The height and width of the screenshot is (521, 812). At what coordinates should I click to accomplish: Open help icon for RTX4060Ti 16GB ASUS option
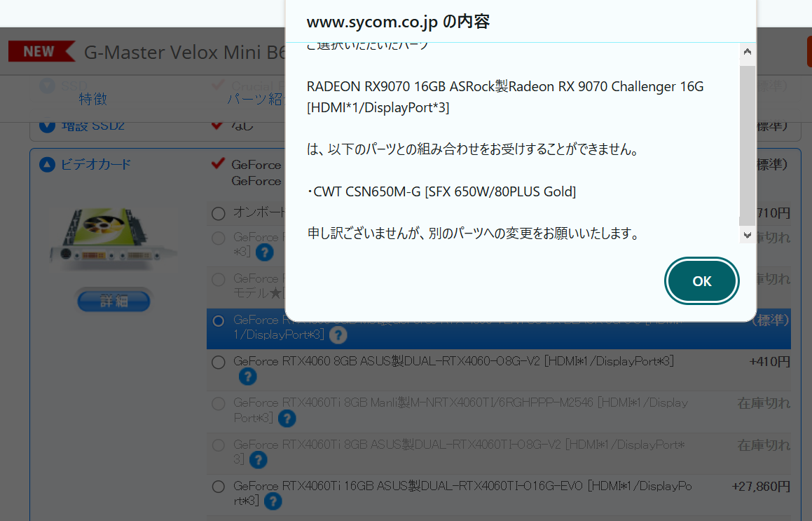pos(273,501)
